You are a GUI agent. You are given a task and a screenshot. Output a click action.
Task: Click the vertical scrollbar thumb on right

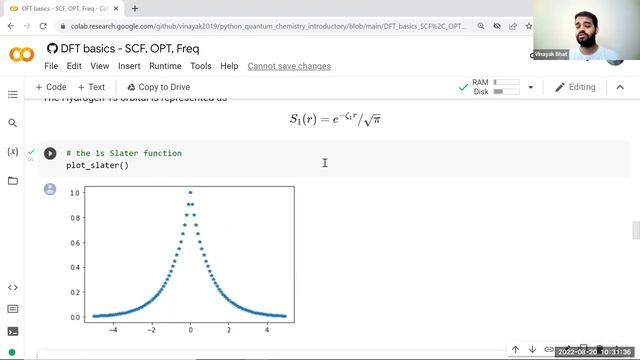[x=636, y=230]
